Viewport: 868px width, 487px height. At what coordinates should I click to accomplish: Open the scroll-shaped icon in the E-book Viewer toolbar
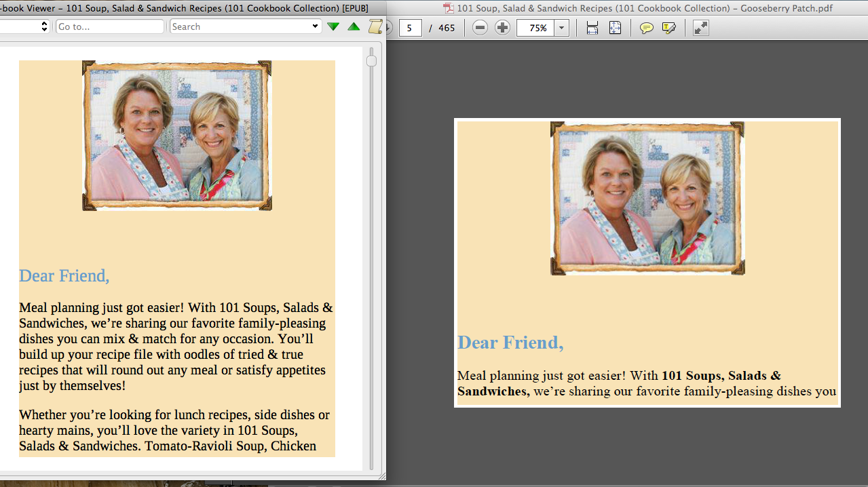pyautogui.click(x=375, y=26)
